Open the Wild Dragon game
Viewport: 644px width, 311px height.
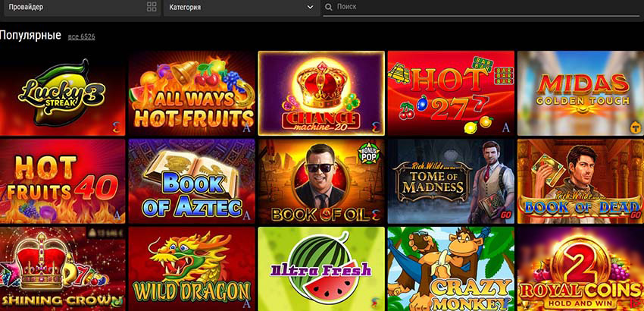(x=192, y=269)
